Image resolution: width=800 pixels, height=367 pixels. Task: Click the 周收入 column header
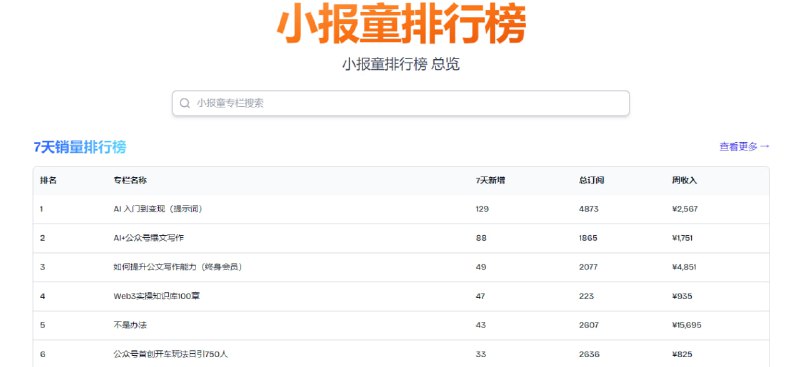point(684,180)
